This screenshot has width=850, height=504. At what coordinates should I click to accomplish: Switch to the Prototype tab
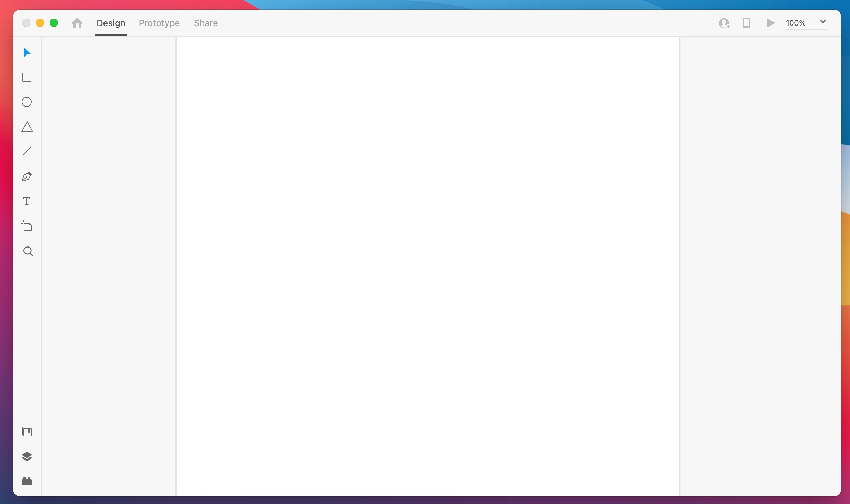tap(159, 23)
